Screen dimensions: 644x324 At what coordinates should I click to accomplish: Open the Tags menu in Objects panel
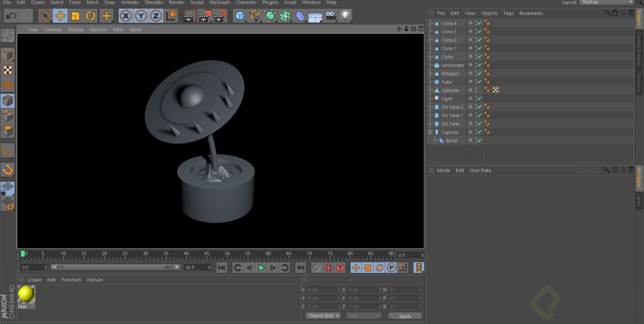[508, 13]
